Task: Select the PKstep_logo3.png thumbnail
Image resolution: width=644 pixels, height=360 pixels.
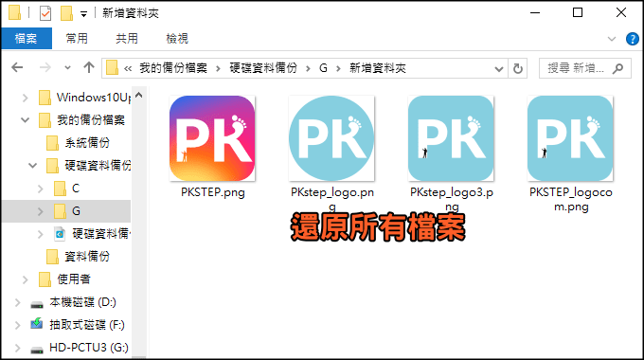Action: 451,138
